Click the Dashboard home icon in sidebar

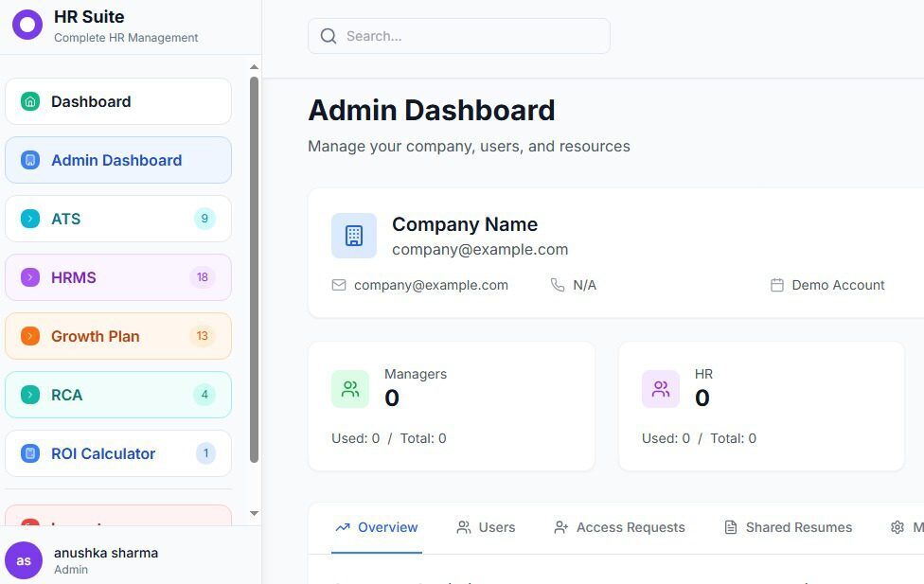[30, 101]
